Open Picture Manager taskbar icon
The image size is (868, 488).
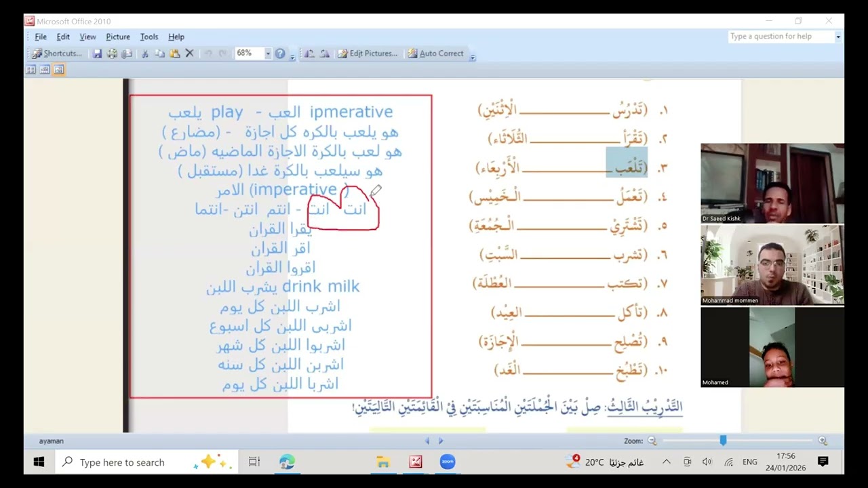pyautogui.click(x=416, y=462)
